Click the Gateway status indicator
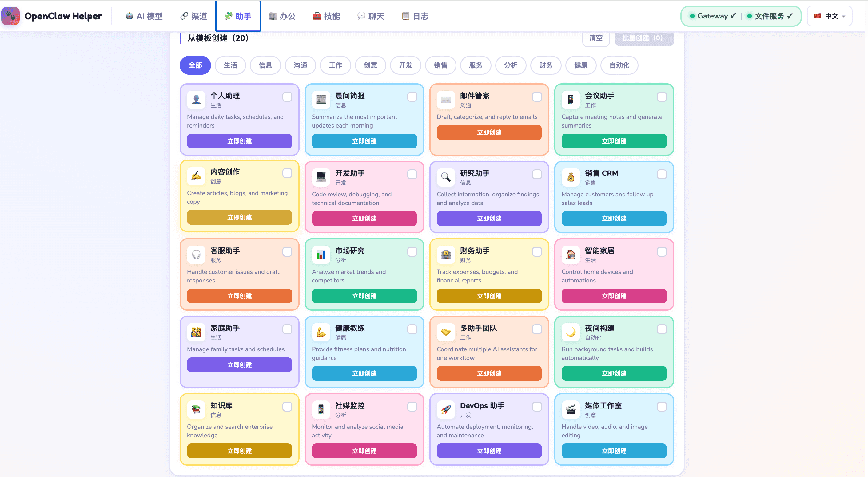 [x=712, y=16]
